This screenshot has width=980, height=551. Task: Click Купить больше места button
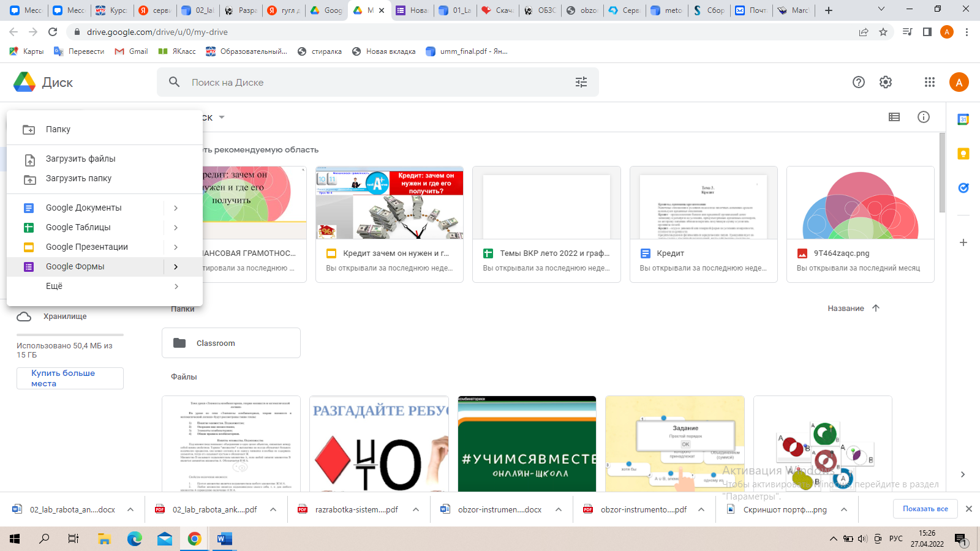[70, 378]
